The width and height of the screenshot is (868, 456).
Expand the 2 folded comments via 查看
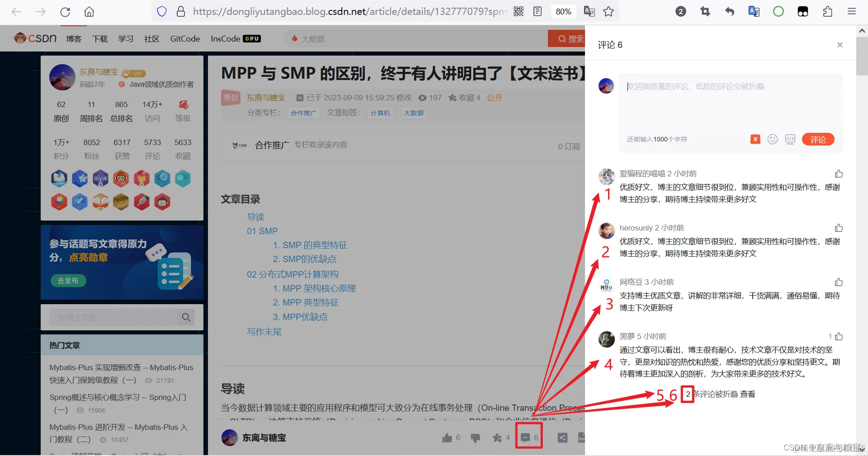click(747, 394)
